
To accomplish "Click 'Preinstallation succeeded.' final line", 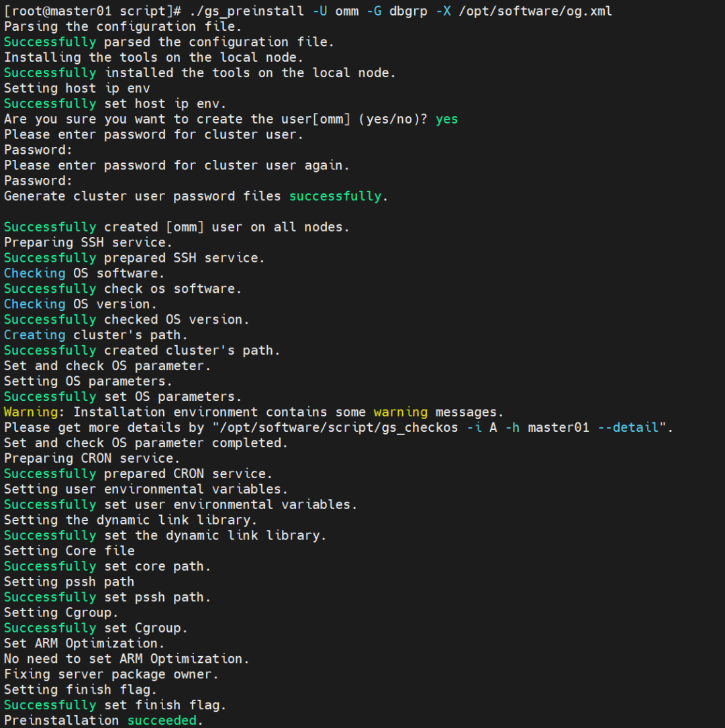I will coord(103,720).
